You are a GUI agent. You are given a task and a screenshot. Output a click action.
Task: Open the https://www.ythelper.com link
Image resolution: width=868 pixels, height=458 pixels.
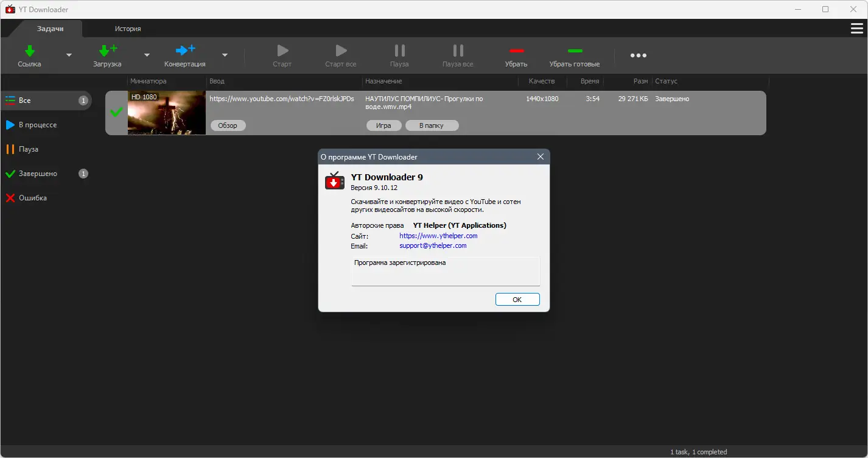tap(438, 236)
